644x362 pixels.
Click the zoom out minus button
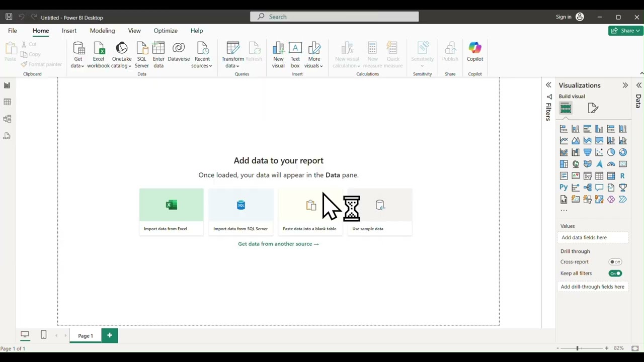tap(557, 348)
